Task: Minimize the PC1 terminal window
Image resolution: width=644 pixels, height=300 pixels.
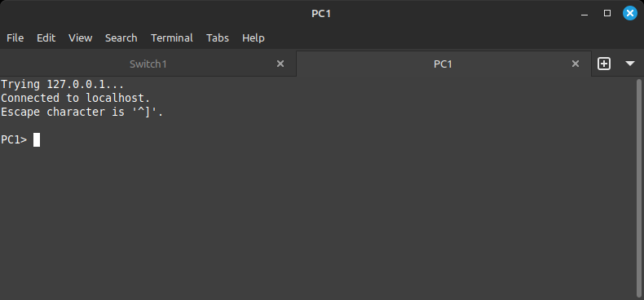Action: point(584,14)
